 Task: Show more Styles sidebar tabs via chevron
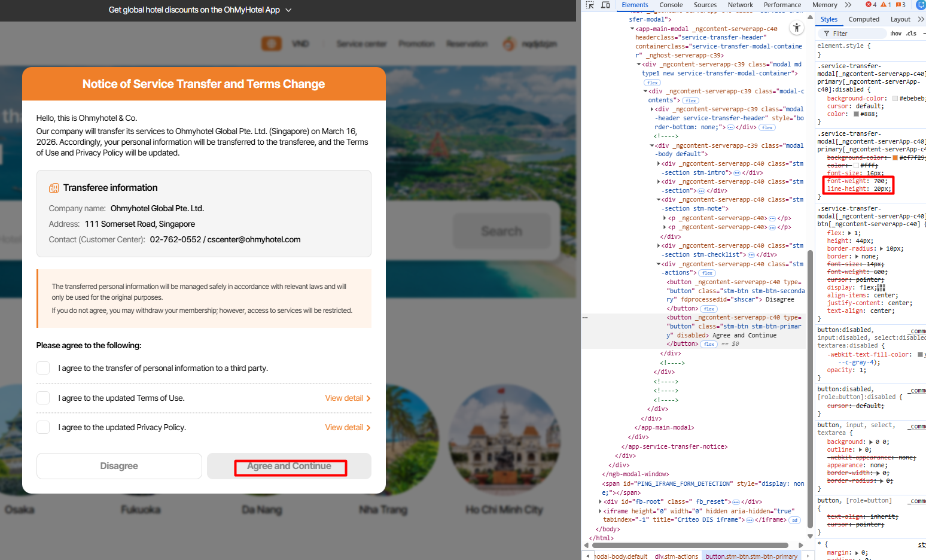(921, 19)
